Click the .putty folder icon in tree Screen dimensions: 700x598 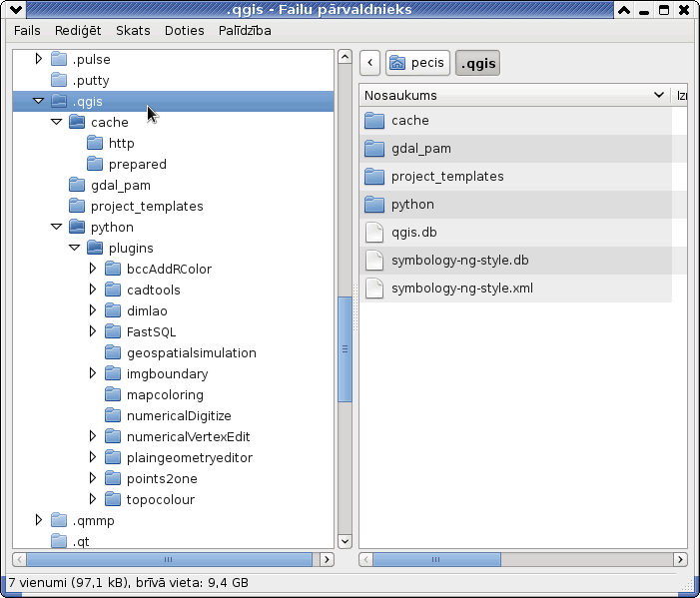(x=59, y=80)
